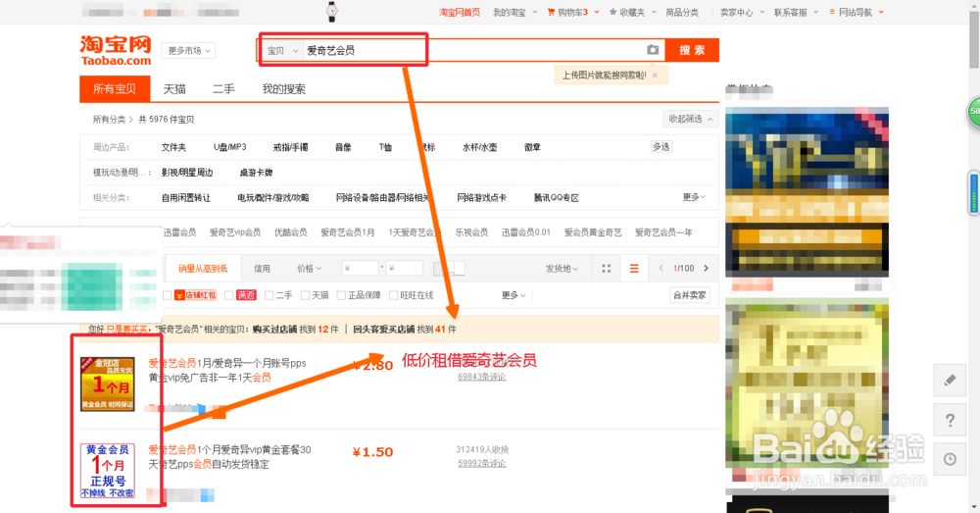Click the 合并卖家 button

pyautogui.click(x=689, y=294)
